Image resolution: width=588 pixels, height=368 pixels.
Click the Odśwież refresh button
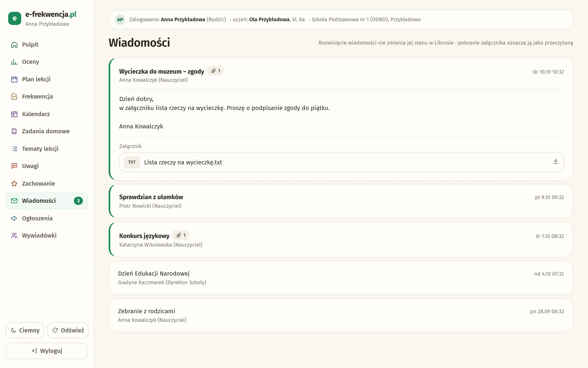pos(68,330)
